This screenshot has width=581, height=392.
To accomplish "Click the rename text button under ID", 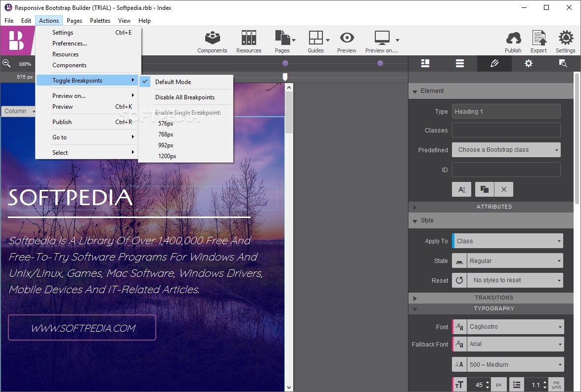I will click(462, 189).
